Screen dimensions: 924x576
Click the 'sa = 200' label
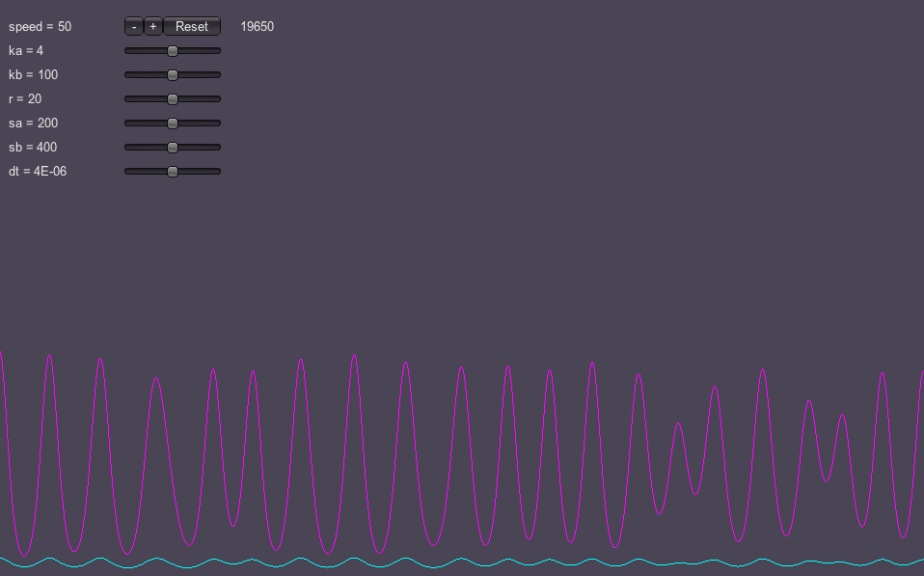33,123
